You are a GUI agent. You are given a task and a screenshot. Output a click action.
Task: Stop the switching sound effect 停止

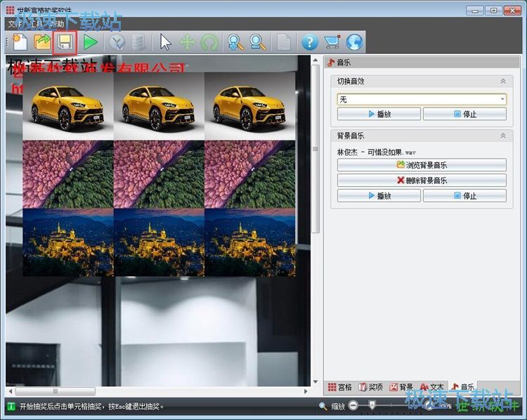(464, 114)
